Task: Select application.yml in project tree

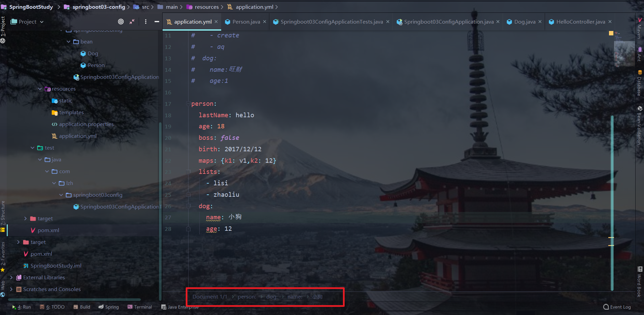Action: 74,136
